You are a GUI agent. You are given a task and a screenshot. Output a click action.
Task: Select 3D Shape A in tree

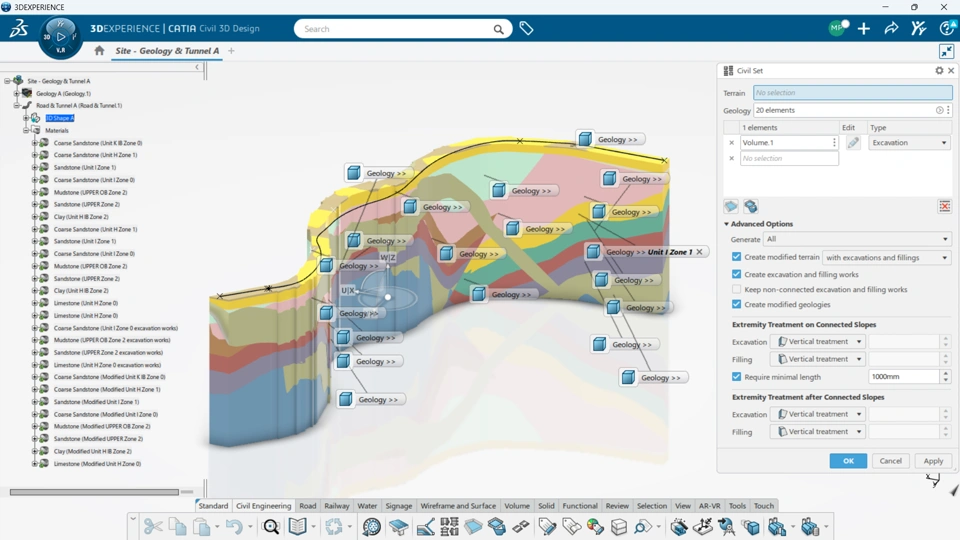click(x=59, y=118)
